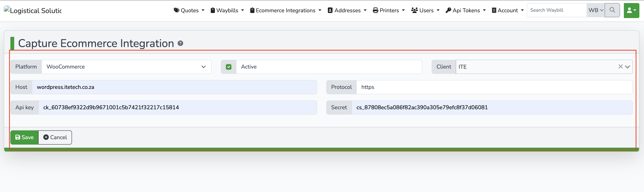Click the Quotes tag icon
Screen dimensions: 644x192
[x=177, y=10]
